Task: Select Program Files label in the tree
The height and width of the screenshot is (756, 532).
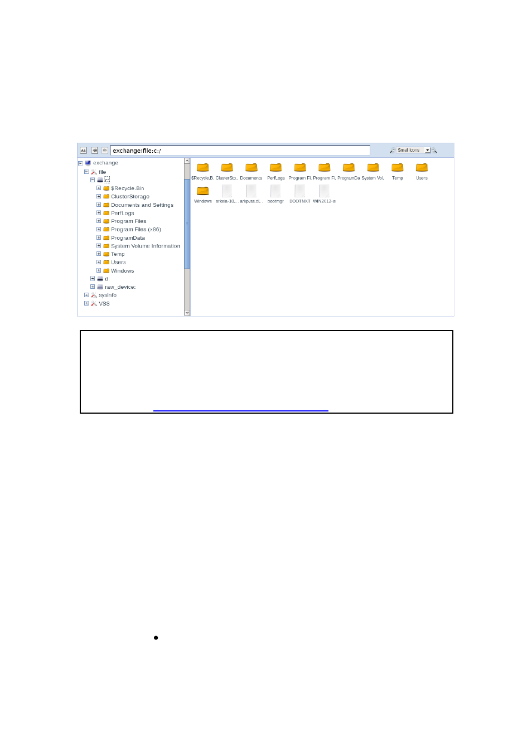Action: 129,221
